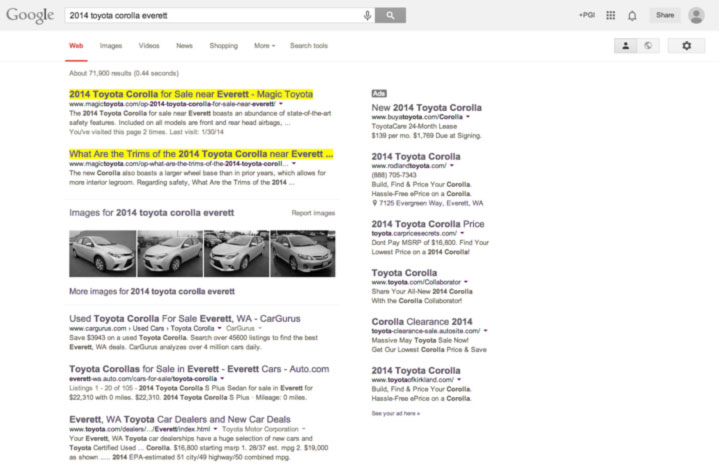Viewport: 719px width, 467px height.
Task: Open CarGurus Used Toyota Corolla result
Action: coord(185,319)
